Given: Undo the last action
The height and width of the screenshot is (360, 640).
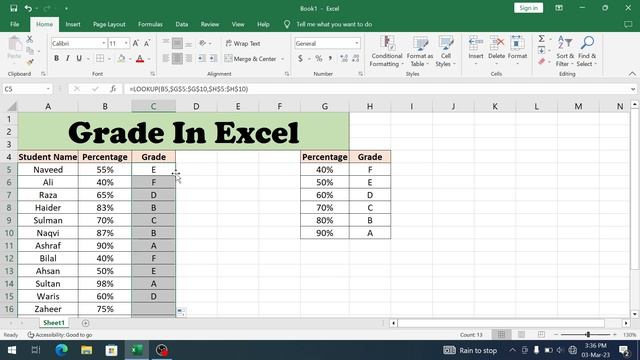Looking at the screenshot, I should coord(28,8).
